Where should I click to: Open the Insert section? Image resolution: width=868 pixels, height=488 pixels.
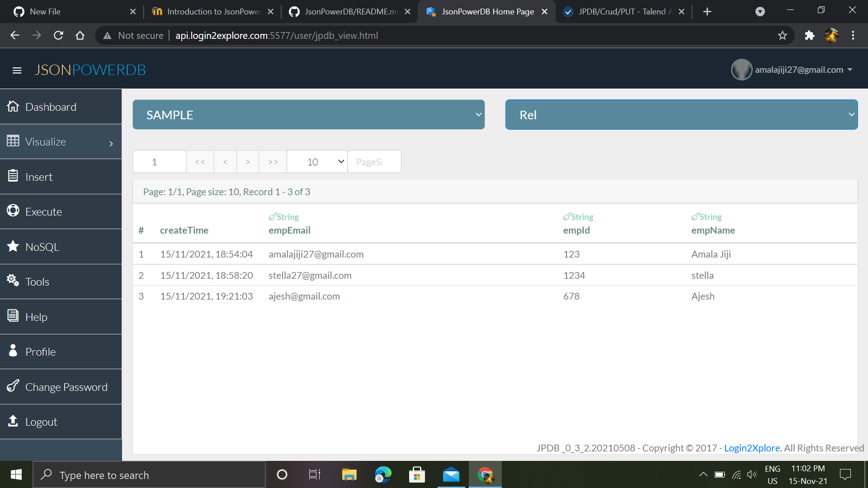(x=38, y=177)
